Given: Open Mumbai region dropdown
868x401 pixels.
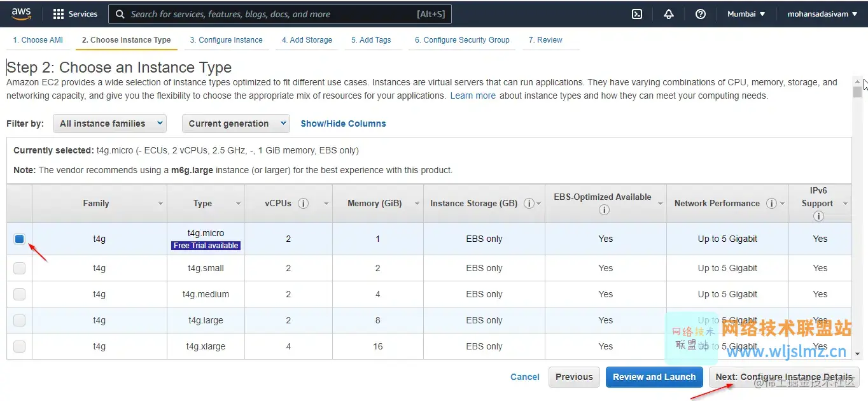Looking at the screenshot, I should point(746,14).
